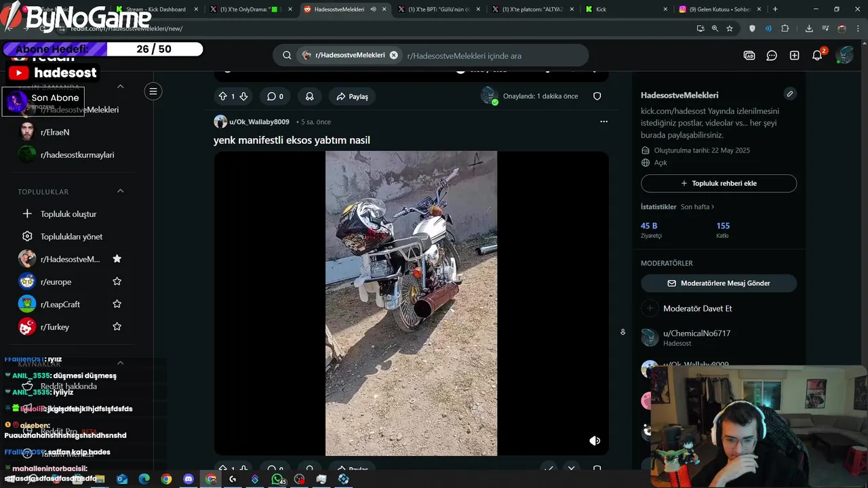Image resolution: width=868 pixels, height=488 pixels.
Task: Open the three-dot menu for Ok_Wallaby8009's post
Action: click(x=604, y=122)
